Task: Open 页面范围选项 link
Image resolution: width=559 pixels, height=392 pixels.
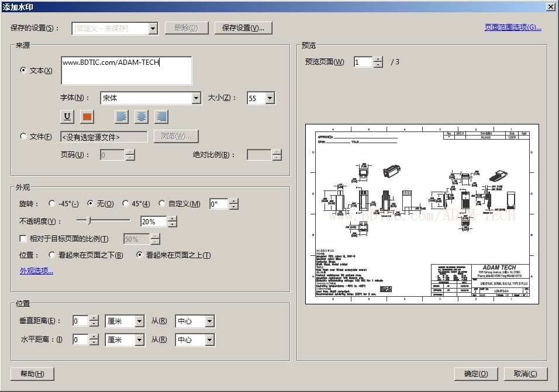Action: pos(512,27)
